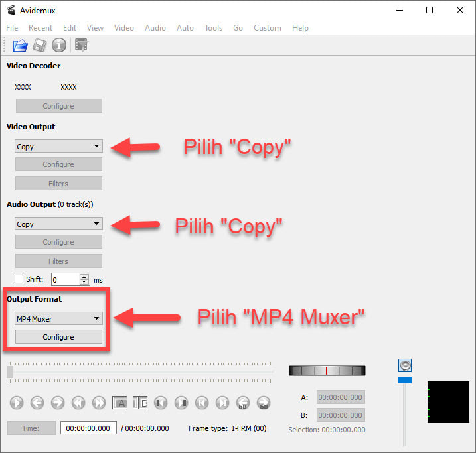Open the Help menu
Screen dimensions: 476x453
click(x=300, y=28)
